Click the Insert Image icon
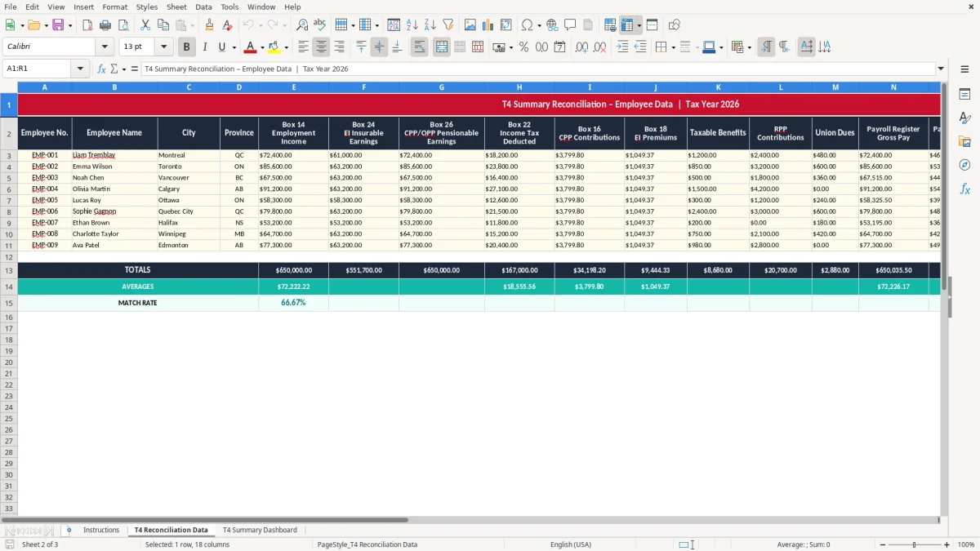This screenshot has height=551, width=980. [x=470, y=25]
